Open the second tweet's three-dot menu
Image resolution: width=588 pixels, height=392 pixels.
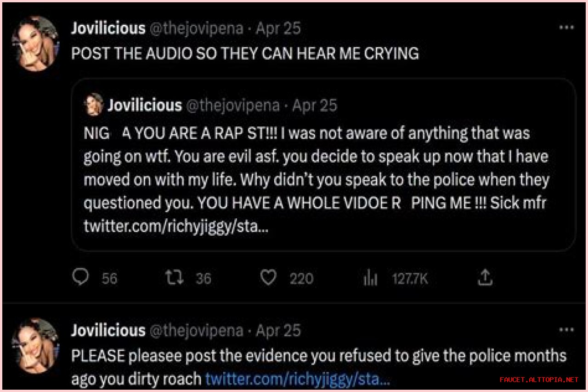(x=566, y=330)
